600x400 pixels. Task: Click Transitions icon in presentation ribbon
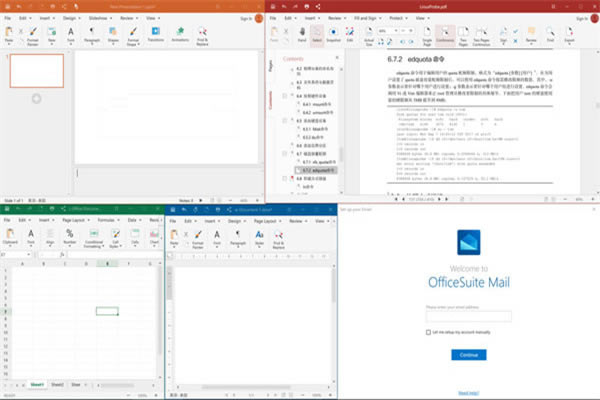coord(156,35)
